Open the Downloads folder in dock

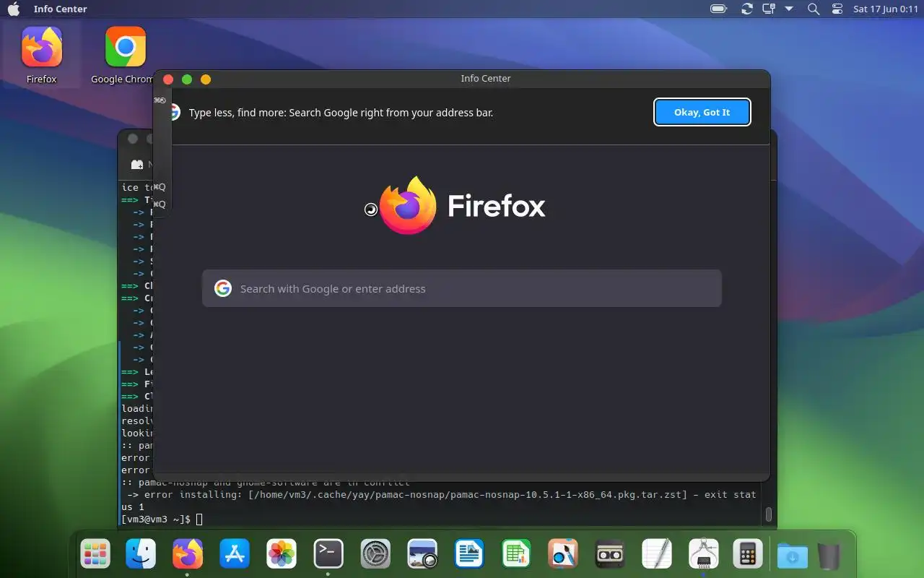point(792,555)
